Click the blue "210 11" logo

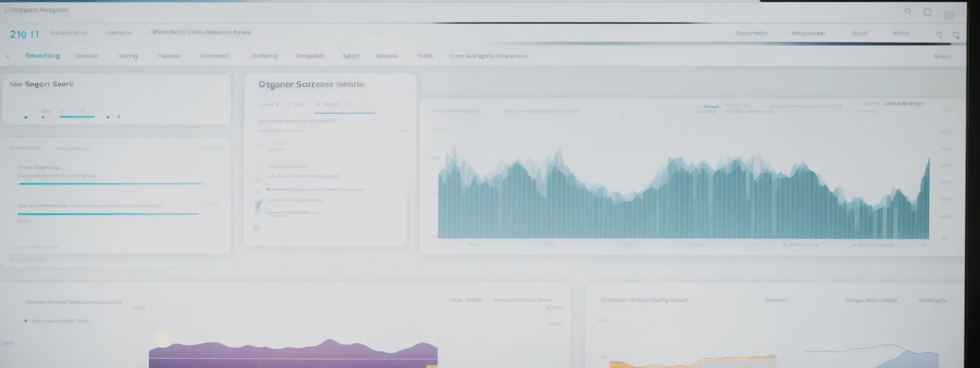click(24, 34)
